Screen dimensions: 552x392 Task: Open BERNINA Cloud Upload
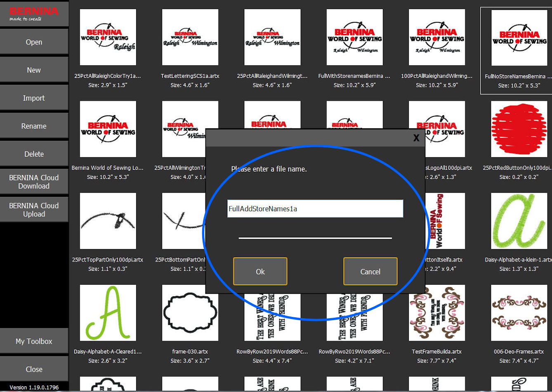[34, 210]
